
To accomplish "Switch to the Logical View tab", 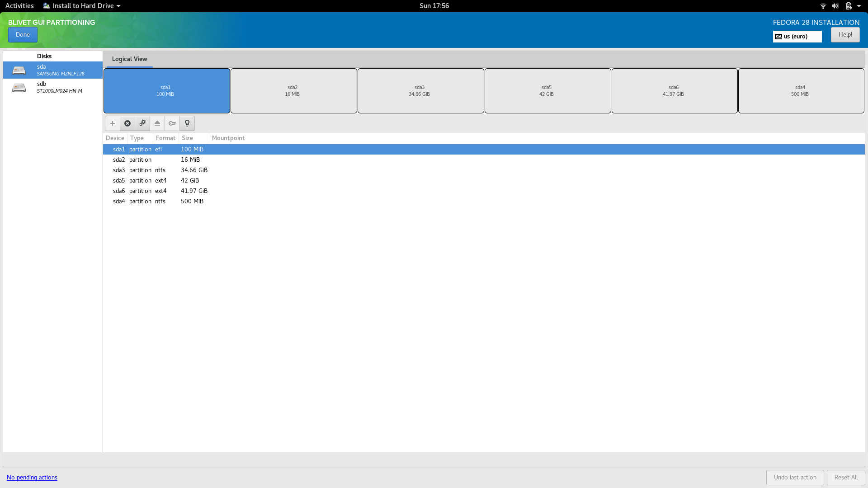I will coord(130,59).
